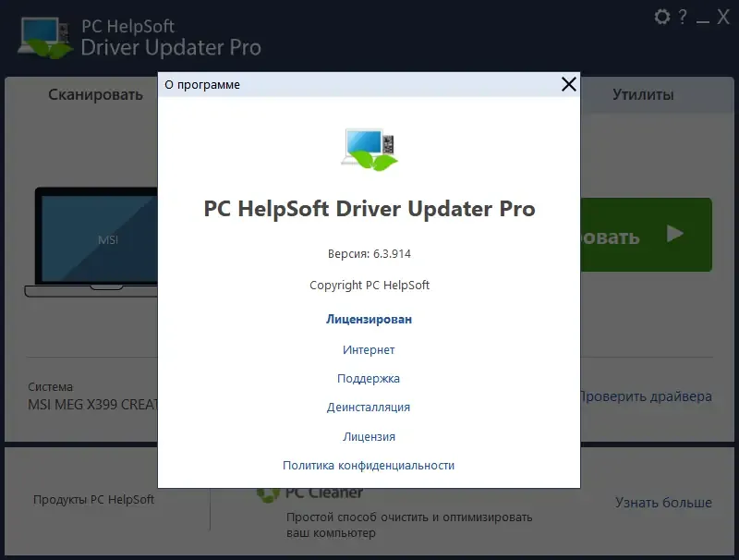Click the question mark help icon
This screenshot has height=560, width=739.
pos(683,17)
